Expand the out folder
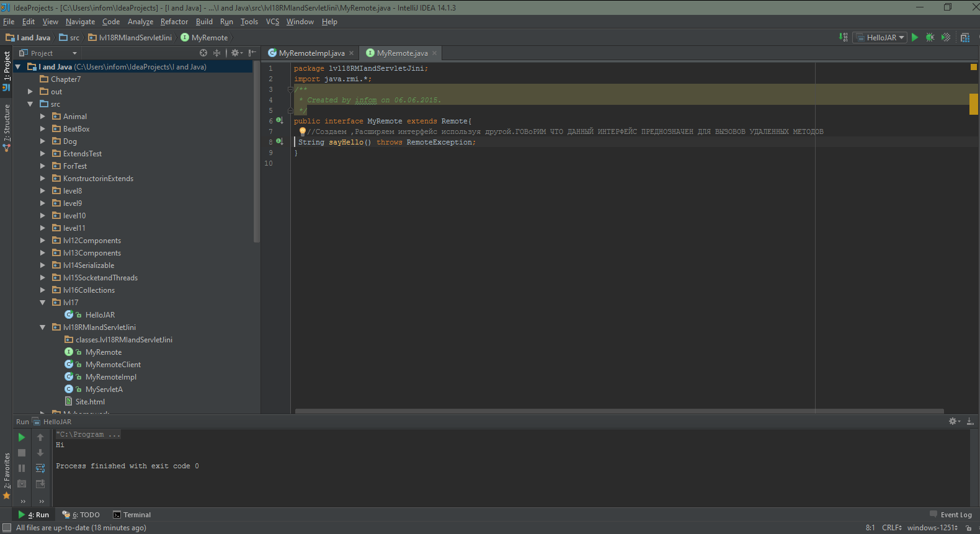This screenshot has height=534, width=980. [x=30, y=92]
